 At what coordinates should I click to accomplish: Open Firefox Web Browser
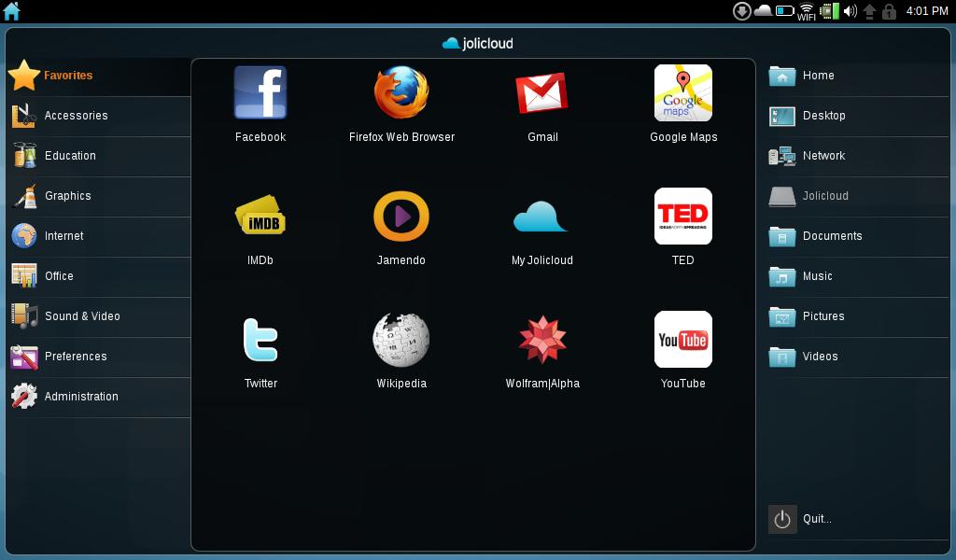click(x=401, y=92)
